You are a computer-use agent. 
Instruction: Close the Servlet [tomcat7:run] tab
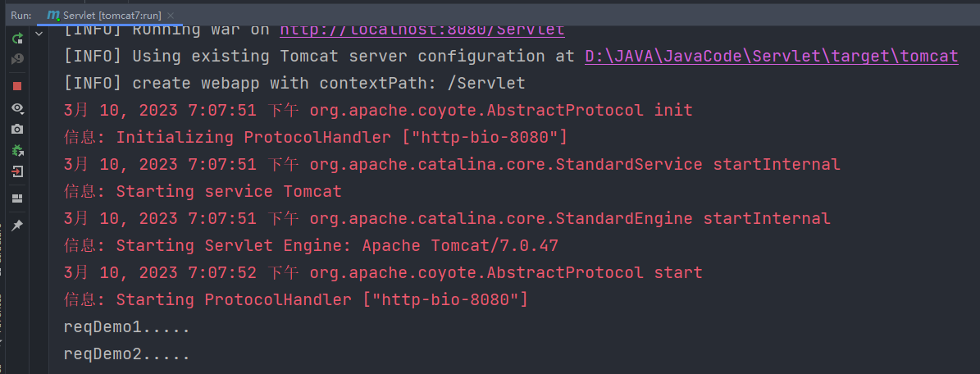pos(169,16)
